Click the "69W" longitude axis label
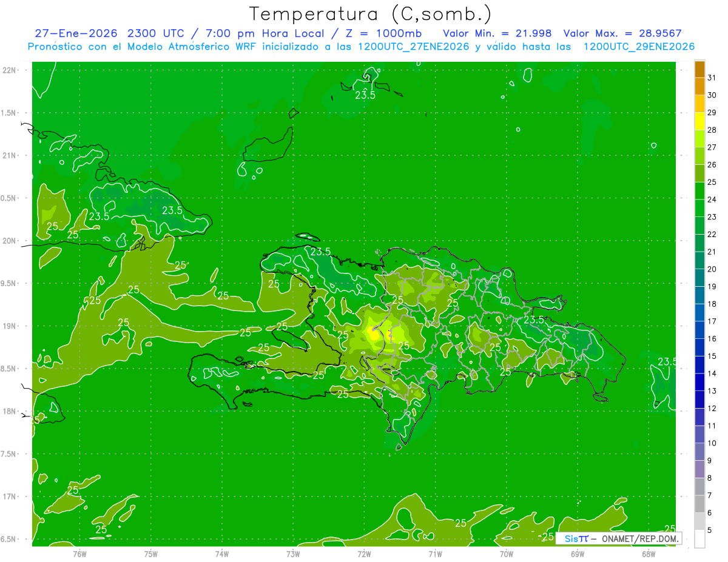Screen dimensions: 728x562 [578, 554]
